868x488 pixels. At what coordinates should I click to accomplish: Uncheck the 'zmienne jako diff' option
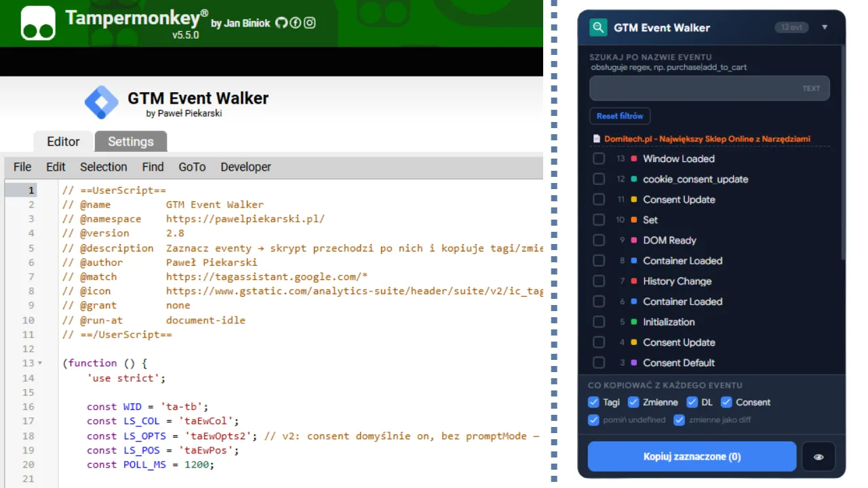pos(679,420)
